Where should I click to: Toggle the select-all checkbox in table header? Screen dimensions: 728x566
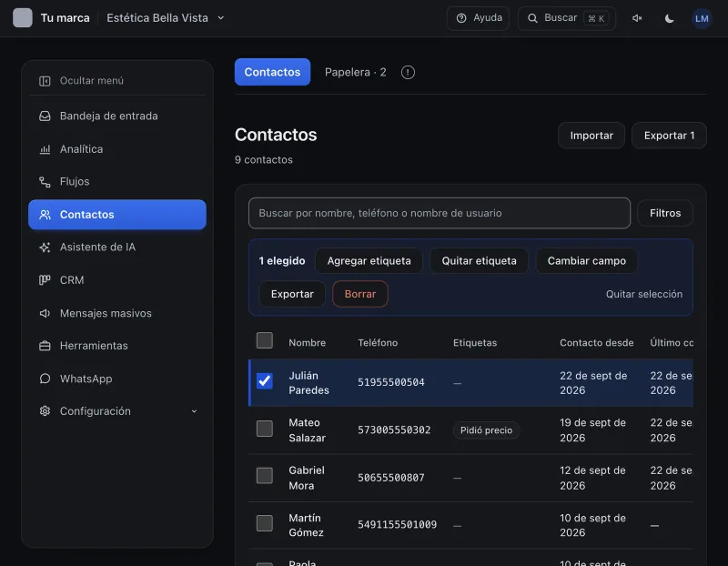pos(265,340)
